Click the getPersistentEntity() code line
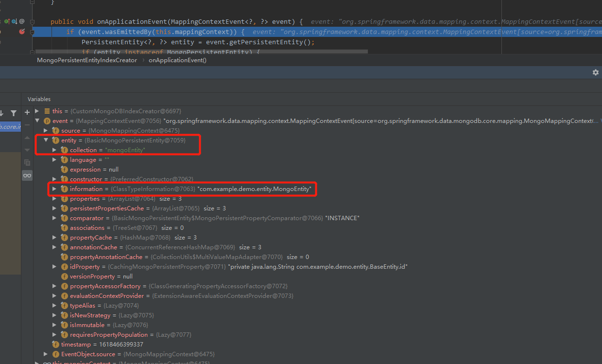Image resolution: width=602 pixels, height=364 pixels. click(198, 42)
